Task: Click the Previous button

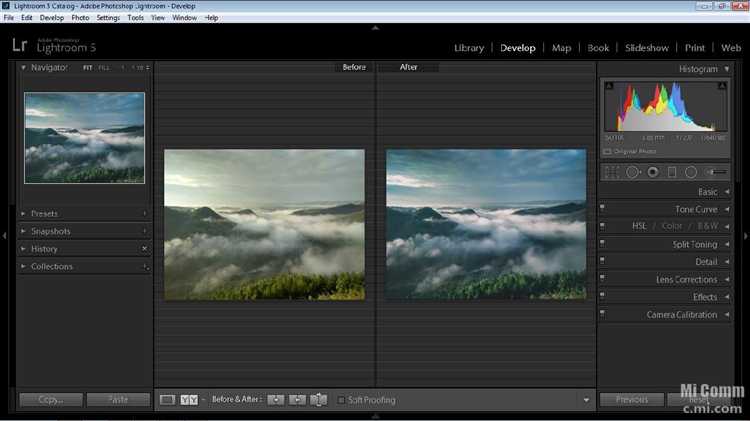Action: pyautogui.click(x=632, y=399)
